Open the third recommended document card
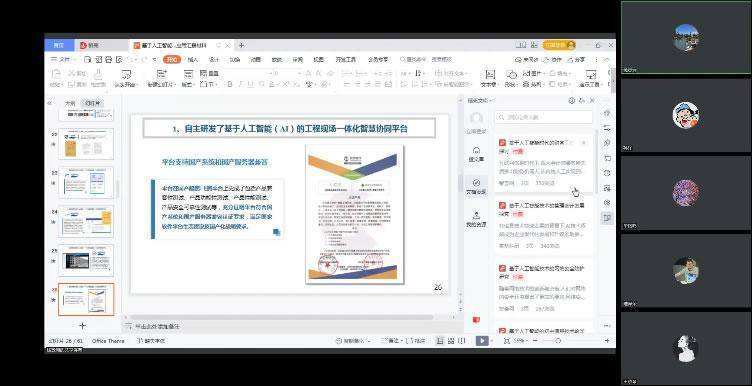 [x=544, y=287]
